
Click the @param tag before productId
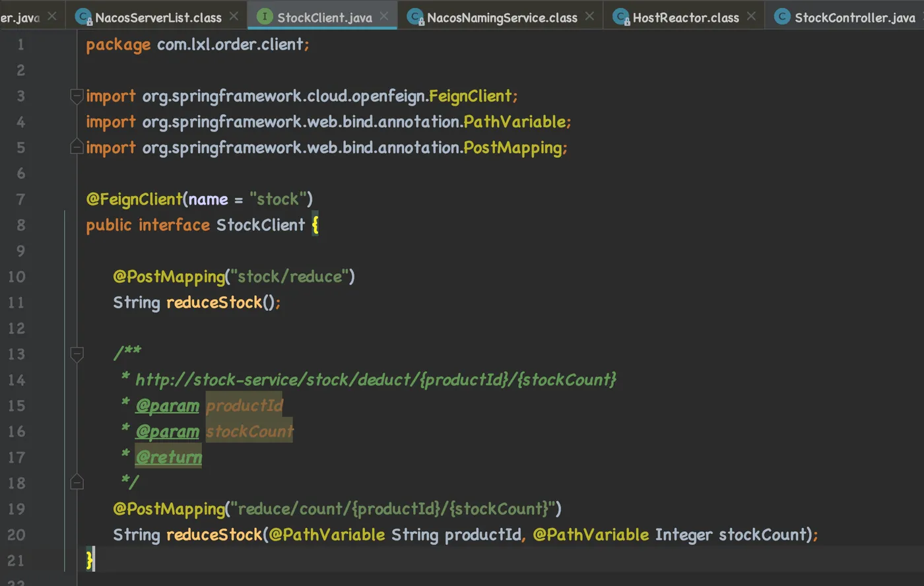pos(167,406)
